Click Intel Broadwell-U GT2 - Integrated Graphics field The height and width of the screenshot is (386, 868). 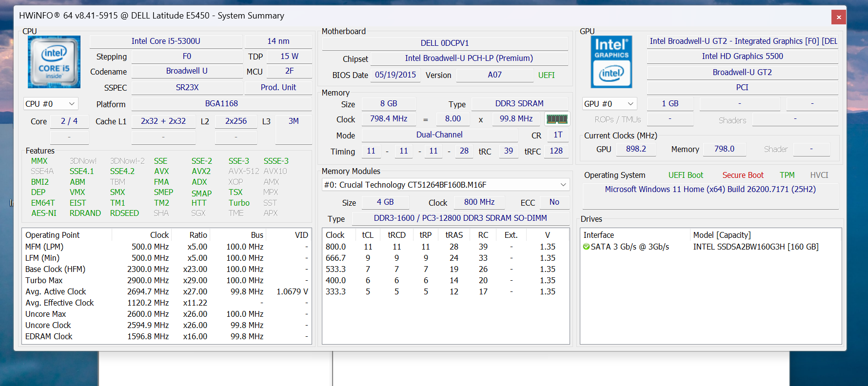pos(743,41)
